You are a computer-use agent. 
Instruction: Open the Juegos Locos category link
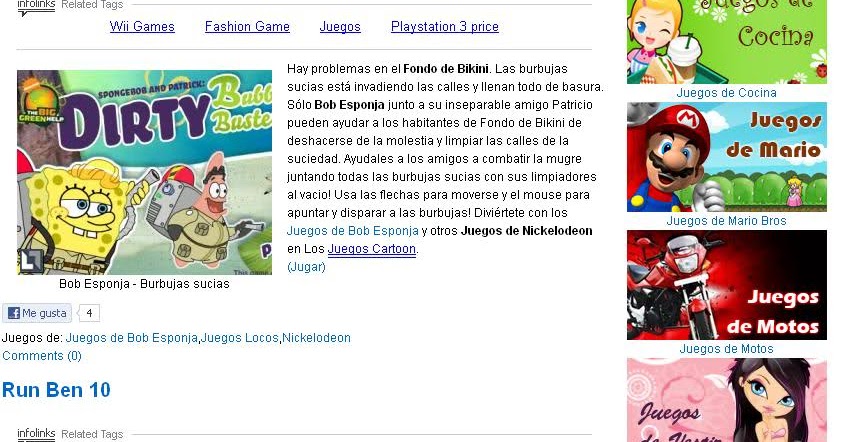pos(240,338)
